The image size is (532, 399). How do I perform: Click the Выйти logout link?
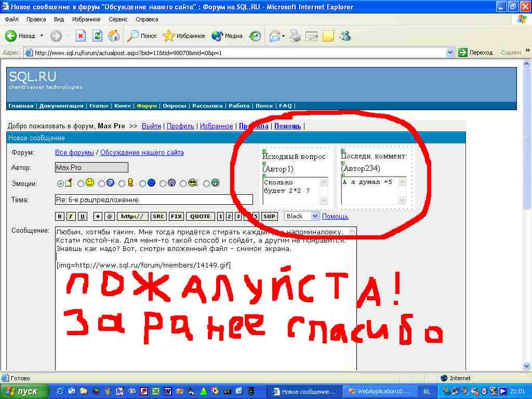click(151, 126)
